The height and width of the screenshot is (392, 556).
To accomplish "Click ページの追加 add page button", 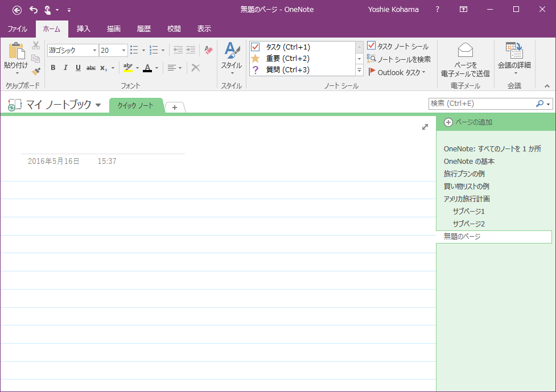I will pos(468,122).
